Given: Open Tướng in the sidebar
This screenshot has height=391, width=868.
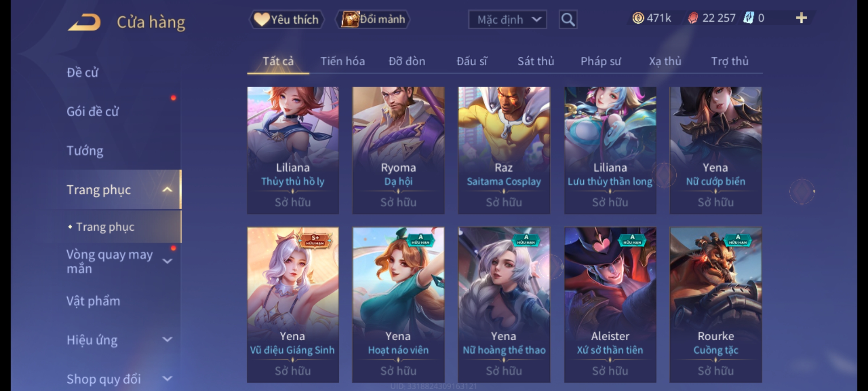Looking at the screenshot, I should pyautogui.click(x=85, y=151).
